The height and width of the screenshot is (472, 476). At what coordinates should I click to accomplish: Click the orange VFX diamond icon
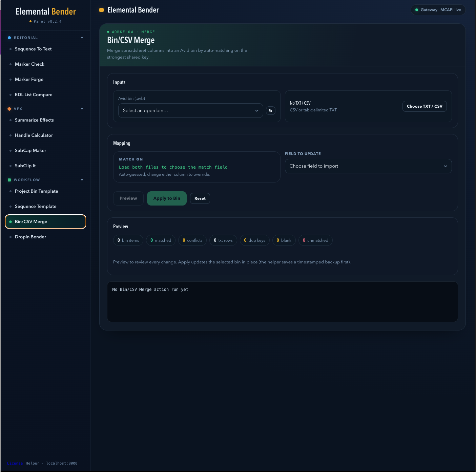[x=9, y=109]
